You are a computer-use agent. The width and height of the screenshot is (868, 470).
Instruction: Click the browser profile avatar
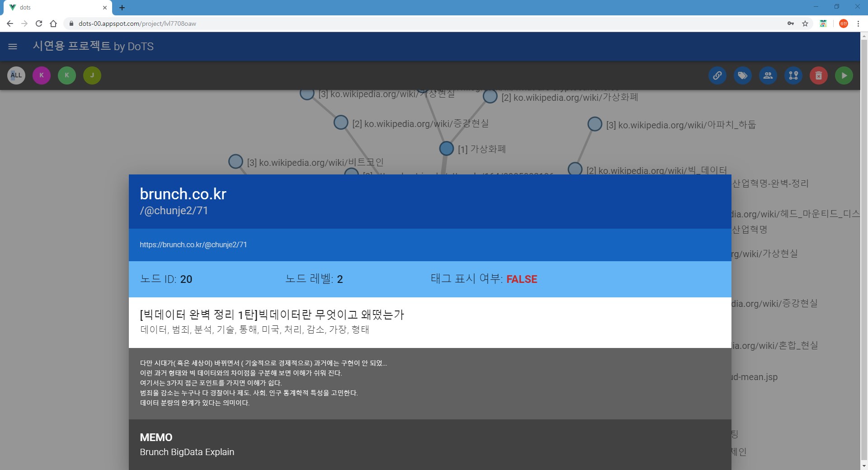pos(844,23)
